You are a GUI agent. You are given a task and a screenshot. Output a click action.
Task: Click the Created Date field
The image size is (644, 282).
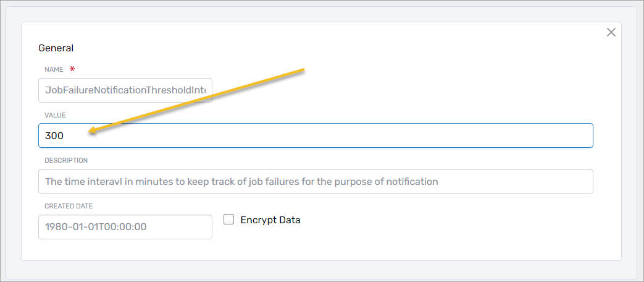pos(125,227)
